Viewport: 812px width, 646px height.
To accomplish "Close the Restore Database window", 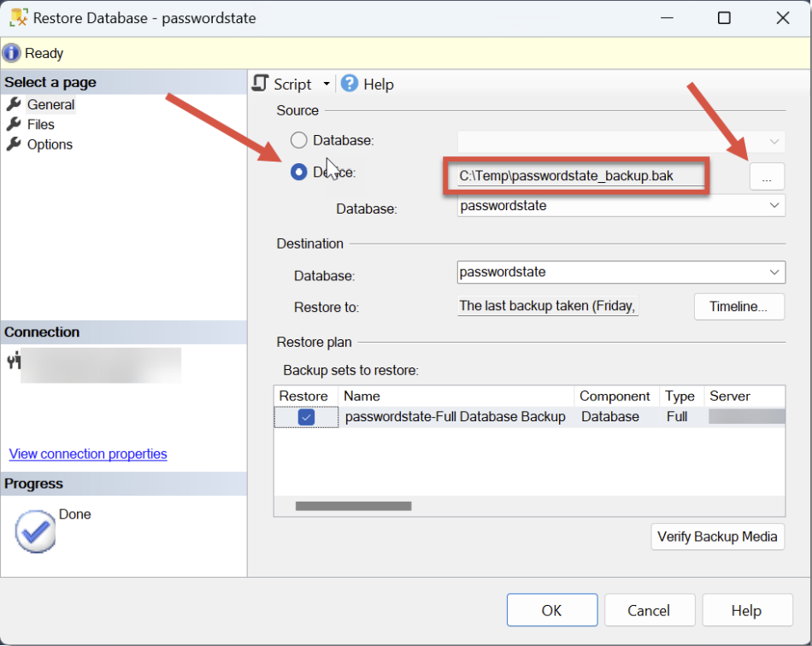I will (x=783, y=18).
